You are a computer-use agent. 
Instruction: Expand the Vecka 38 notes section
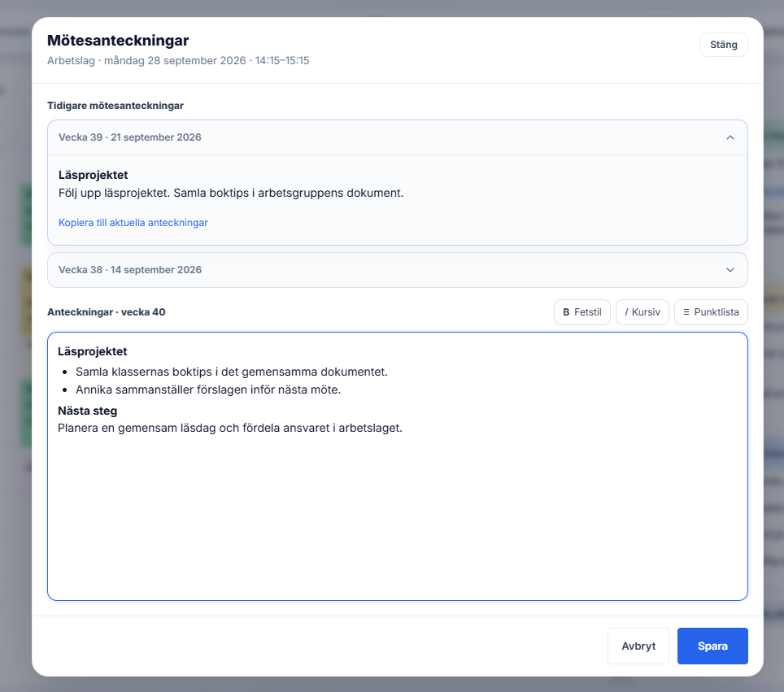tap(398, 270)
